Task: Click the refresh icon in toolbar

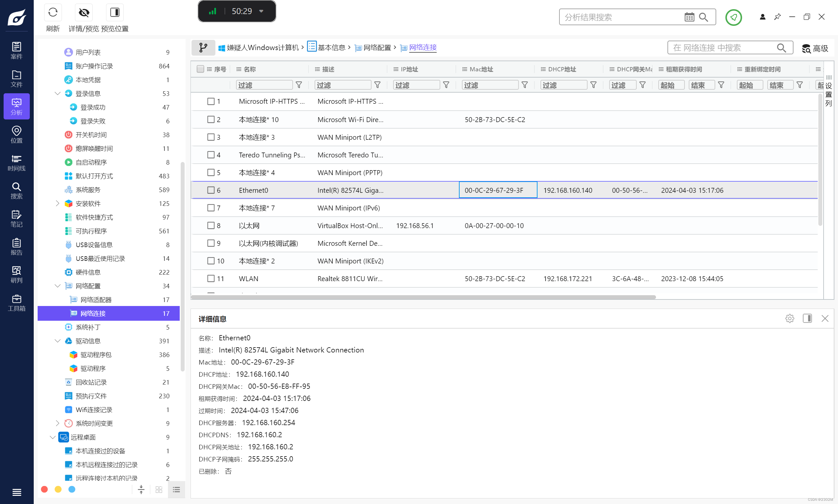Action: pos(53,12)
